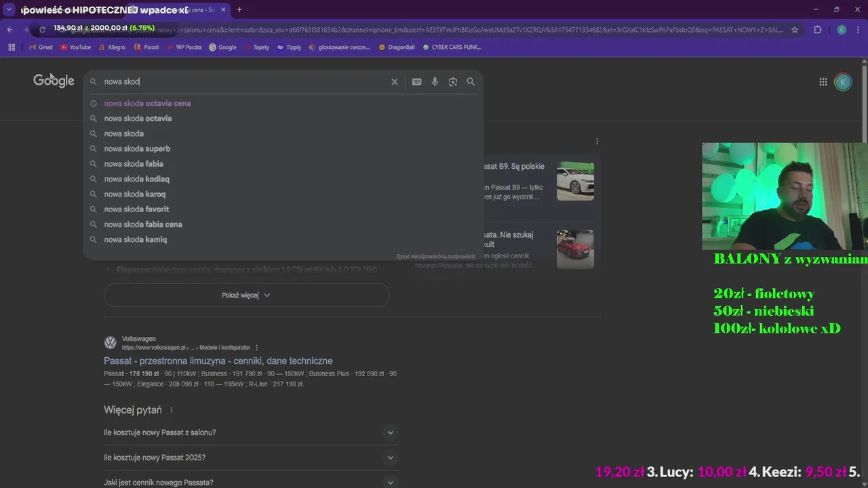Open the three-dot menu beside Volkswagen result URL
868x488 pixels.
tap(256, 348)
